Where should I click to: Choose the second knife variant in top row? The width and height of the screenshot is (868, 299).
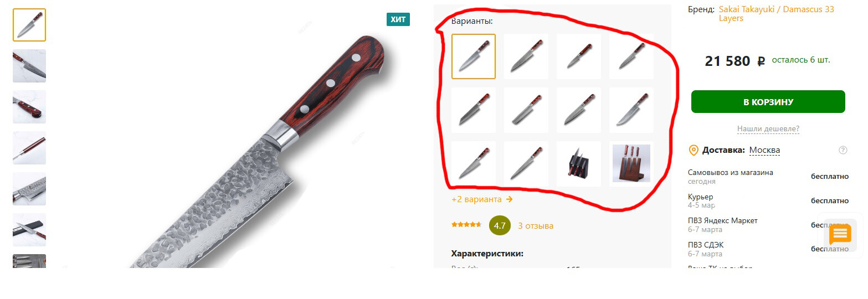point(526,56)
